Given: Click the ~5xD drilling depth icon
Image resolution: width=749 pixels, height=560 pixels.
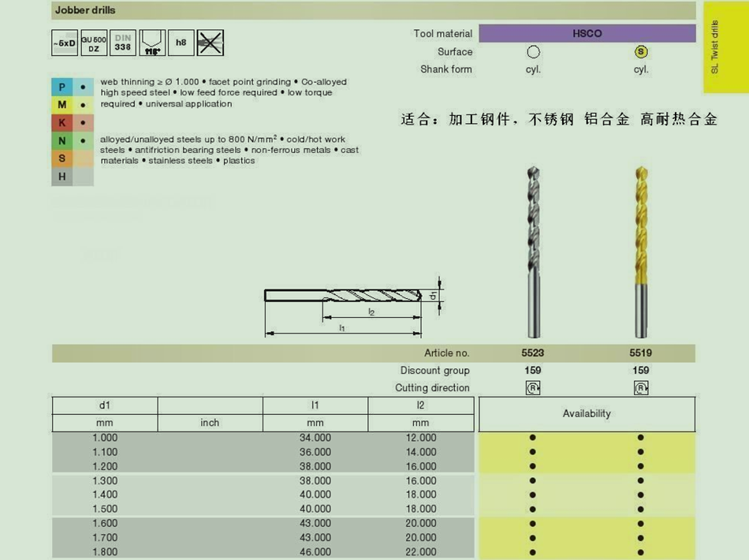Looking at the screenshot, I should (65, 43).
